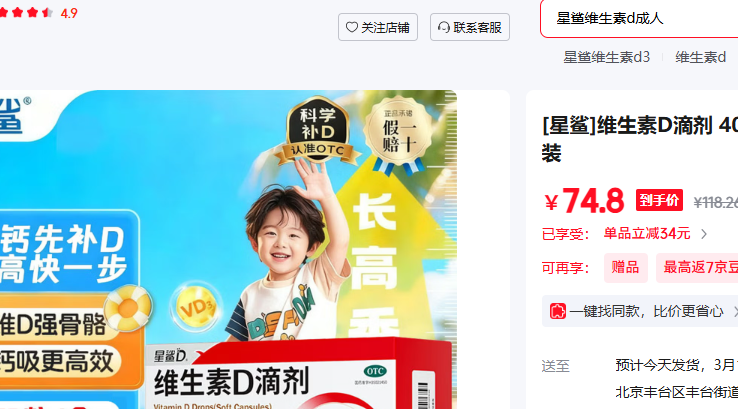
Task: Expand the 一键找同款 comparison row arrow
Action: point(735,311)
